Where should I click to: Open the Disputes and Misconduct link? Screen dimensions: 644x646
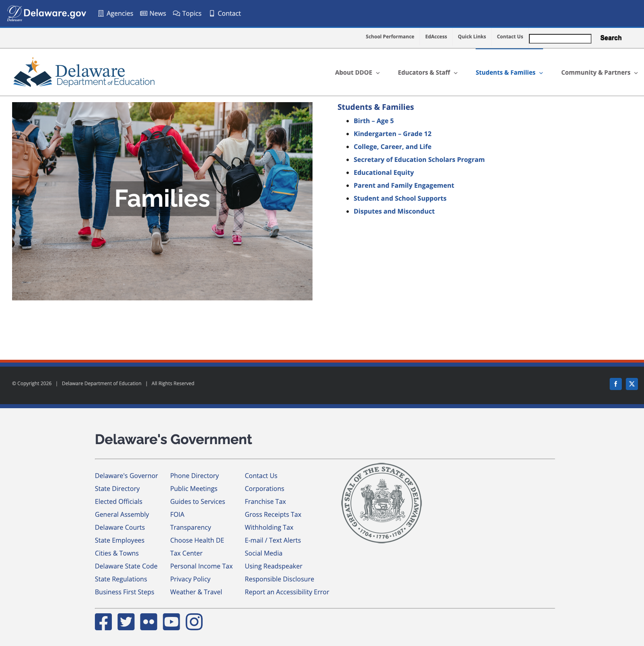coord(394,211)
